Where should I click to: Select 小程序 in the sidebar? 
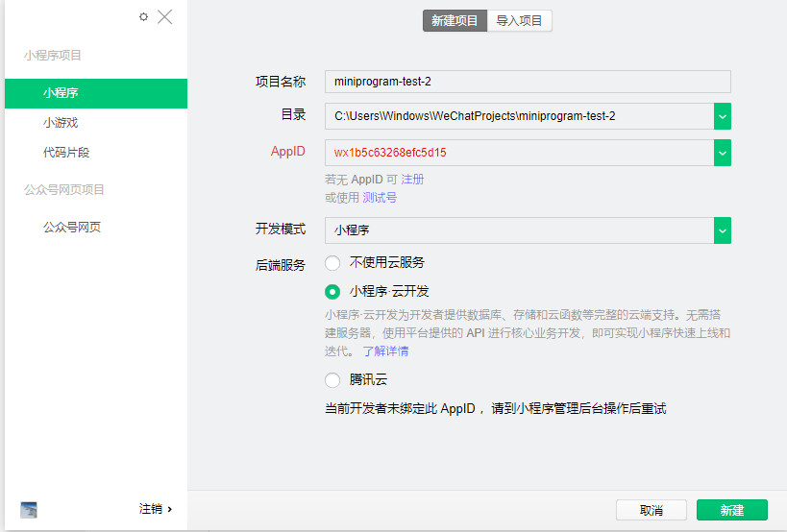coord(96,93)
